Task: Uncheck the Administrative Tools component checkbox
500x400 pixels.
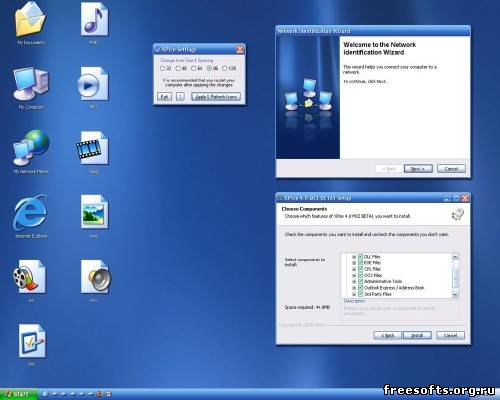Action: tap(360, 281)
